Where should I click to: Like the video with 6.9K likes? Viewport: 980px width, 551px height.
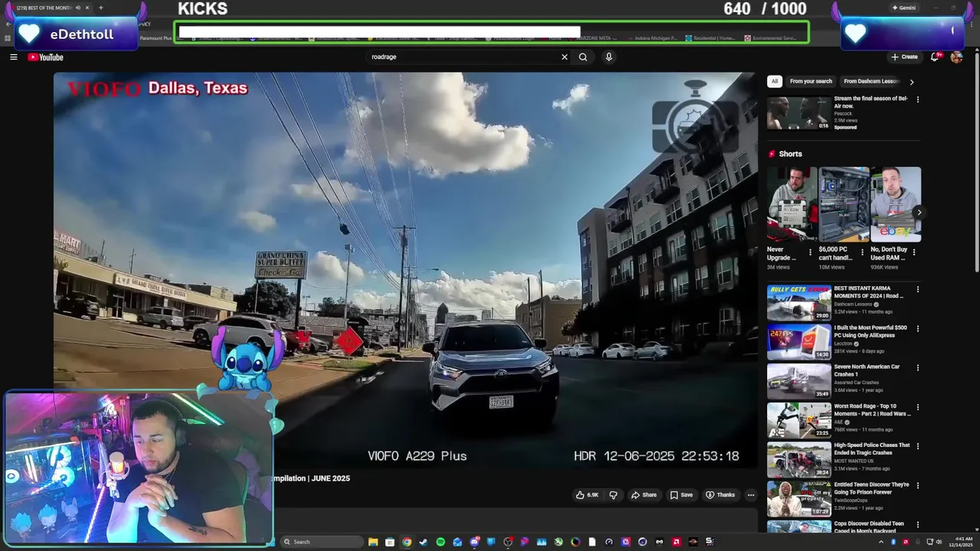pyautogui.click(x=587, y=495)
